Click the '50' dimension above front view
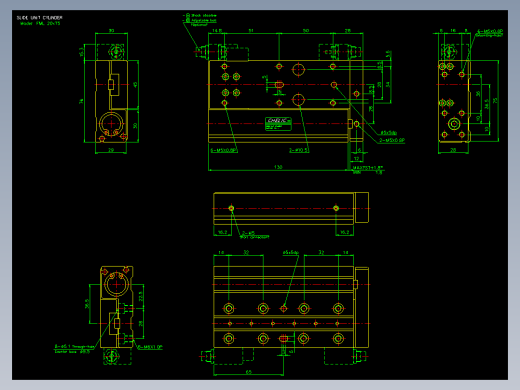Screen dimensions: 520x390 pyautogui.click(x=306, y=30)
